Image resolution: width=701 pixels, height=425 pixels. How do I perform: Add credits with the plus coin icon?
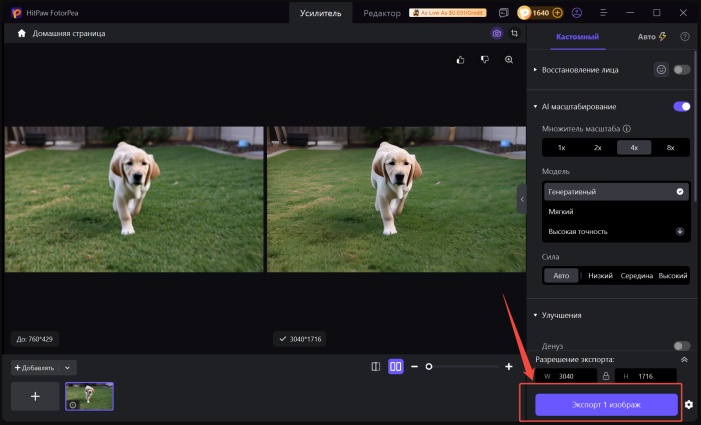pos(557,13)
